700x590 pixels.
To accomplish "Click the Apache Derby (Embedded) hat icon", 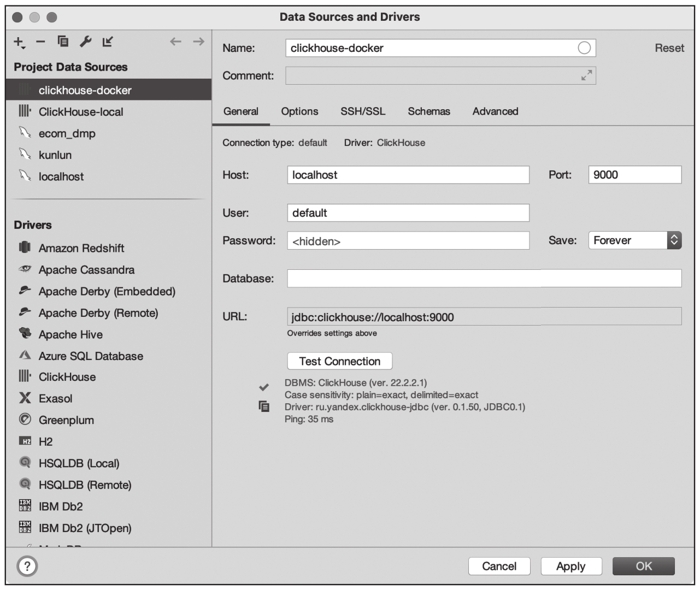I will point(25,290).
